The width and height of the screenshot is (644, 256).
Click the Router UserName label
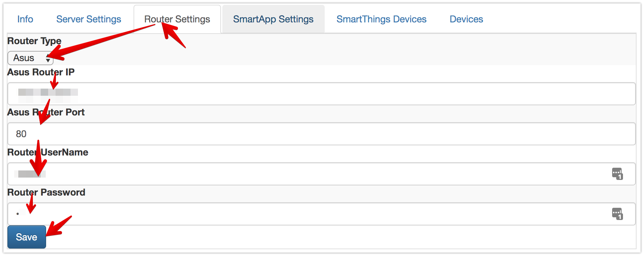click(x=48, y=152)
